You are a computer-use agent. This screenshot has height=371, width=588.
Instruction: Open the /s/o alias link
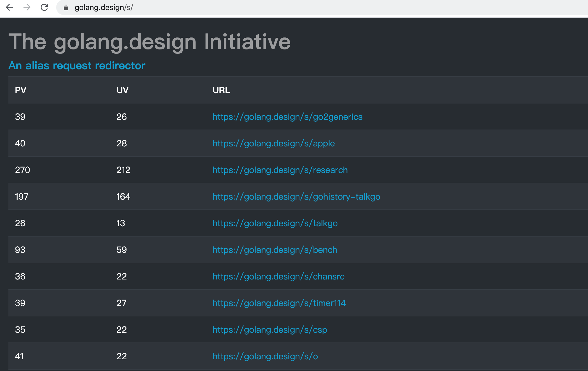265,356
